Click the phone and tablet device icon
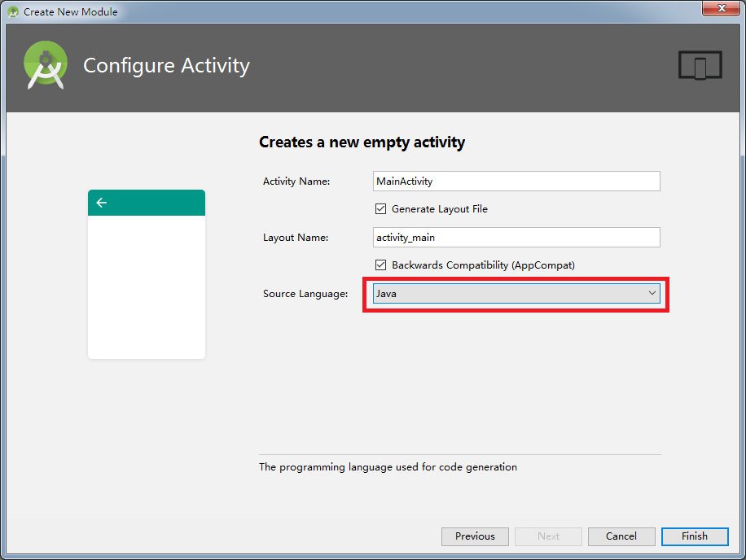This screenshot has height=560, width=746. (x=700, y=66)
